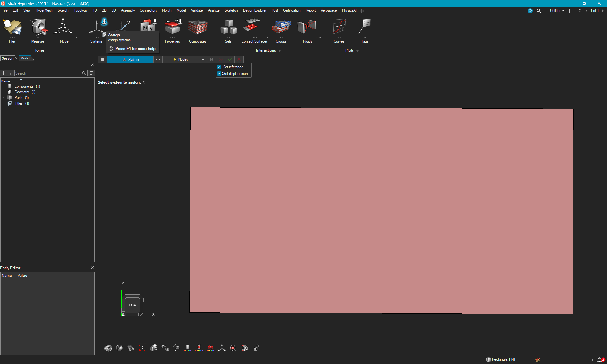The image size is (607, 364).
Task: Uncheck the Set reference checkbox
Action: 219,67
